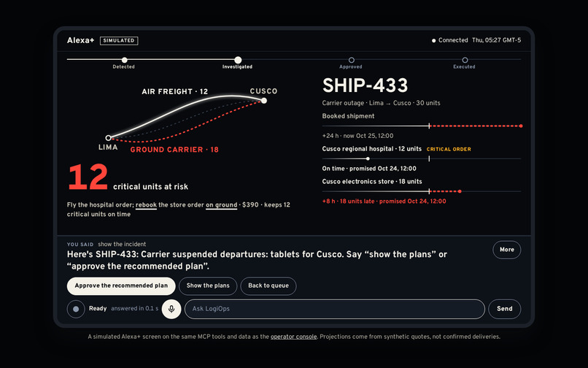Click the SIMULATED badge
The image size is (588, 368).
point(119,41)
